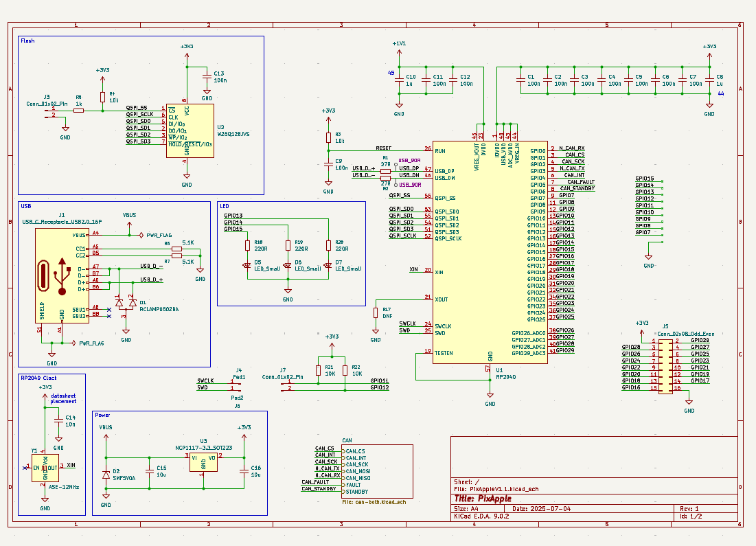Select resistor R7 5.1K on CC2
Image resolution: width=756 pixels, height=546 pixels.
[x=177, y=255]
